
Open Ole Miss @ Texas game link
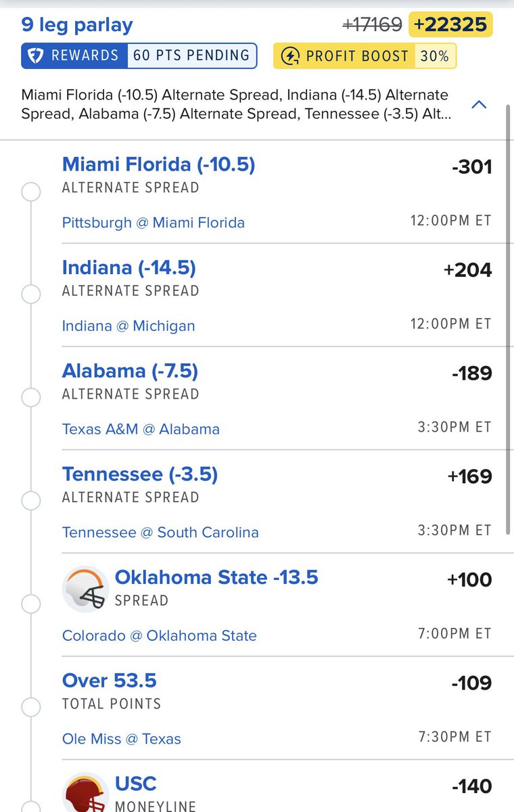122,738
